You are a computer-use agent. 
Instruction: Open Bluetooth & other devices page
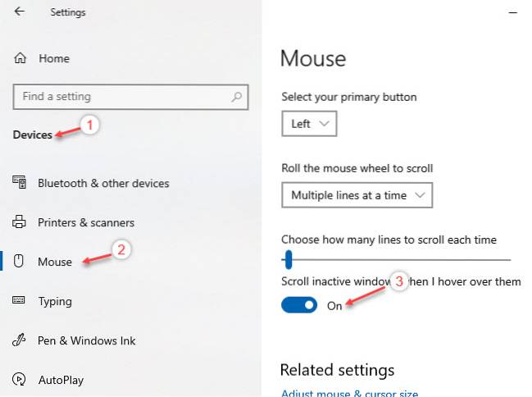pos(103,183)
